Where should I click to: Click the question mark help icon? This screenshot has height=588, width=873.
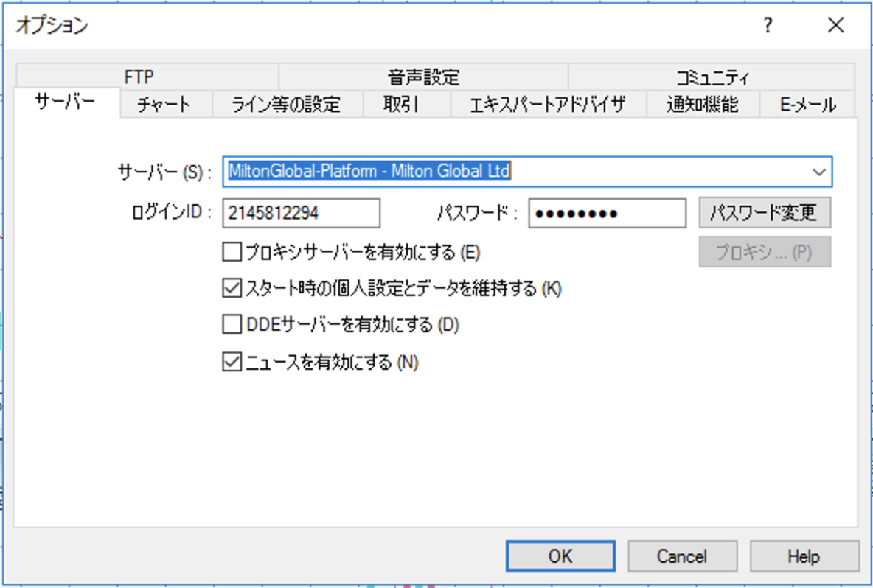tap(768, 25)
